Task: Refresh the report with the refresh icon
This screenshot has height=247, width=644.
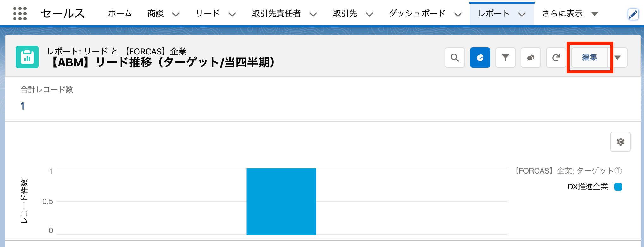Action: pyautogui.click(x=556, y=58)
